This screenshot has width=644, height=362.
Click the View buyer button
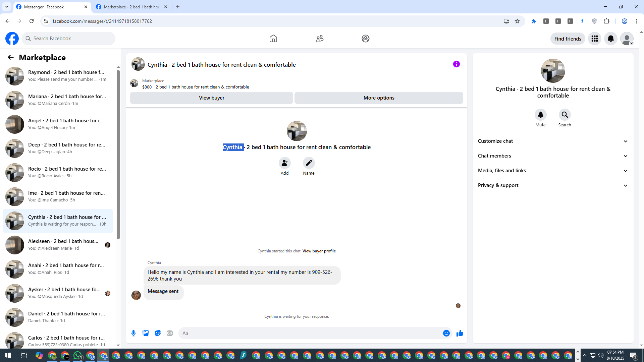tap(211, 98)
